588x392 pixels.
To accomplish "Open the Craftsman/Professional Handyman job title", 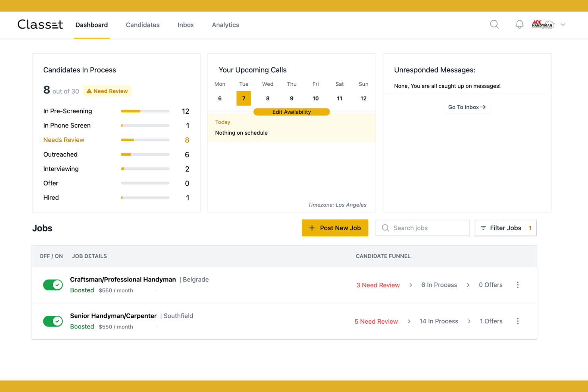I will 123,280.
